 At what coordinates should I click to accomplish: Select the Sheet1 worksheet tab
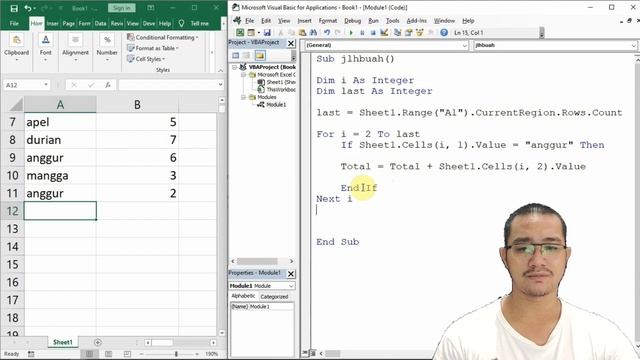coord(63,342)
